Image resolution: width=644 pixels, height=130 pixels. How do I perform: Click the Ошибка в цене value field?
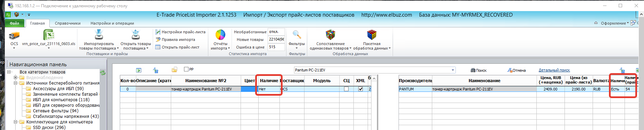(x=276, y=47)
